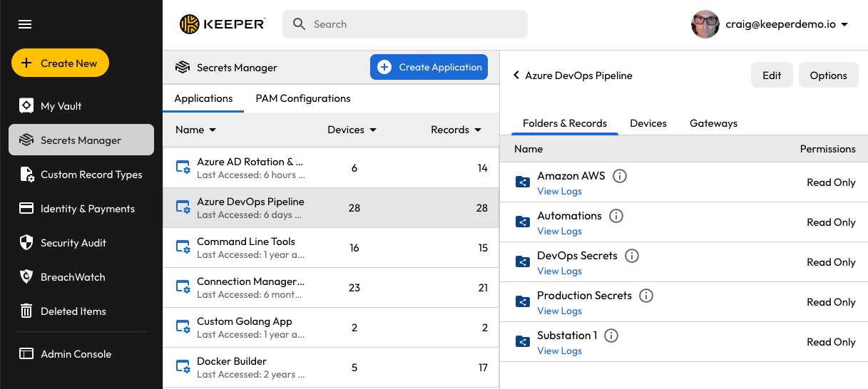Click info icon beside Production Secrets
Image resolution: width=868 pixels, height=389 pixels.
coord(646,296)
